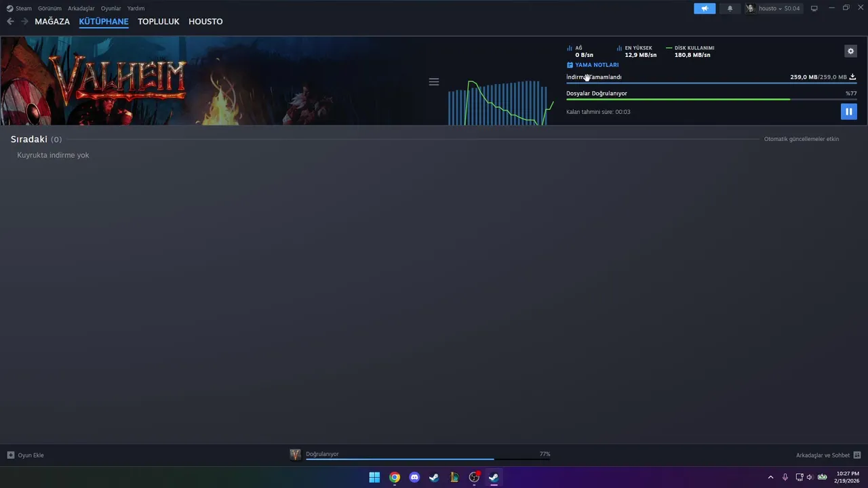Click the Yama Notları calendar icon
The width and height of the screenshot is (868, 488).
click(x=570, y=65)
